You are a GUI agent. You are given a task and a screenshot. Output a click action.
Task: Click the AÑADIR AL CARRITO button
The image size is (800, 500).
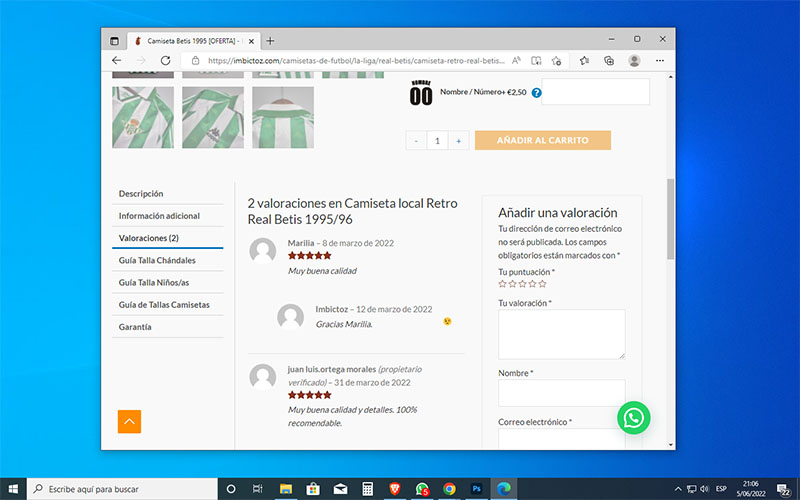point(543,140)
